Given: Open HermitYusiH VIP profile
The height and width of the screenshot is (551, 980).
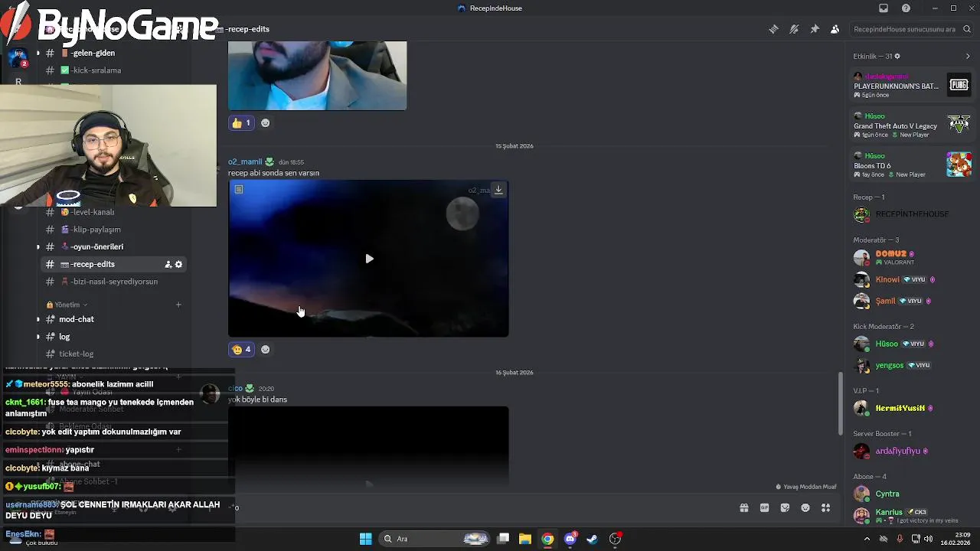Looking at the screenshot, I should (x=911, y=408).
